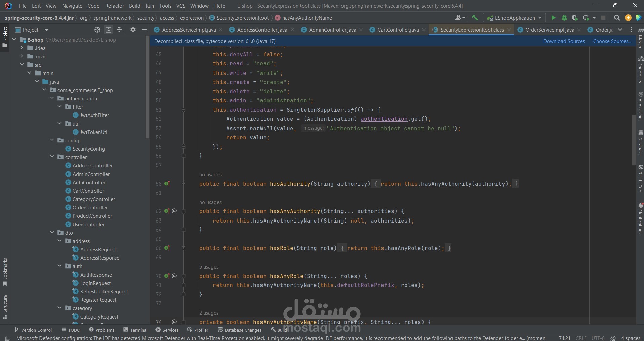
Task: Open the AI Assistant tool window
Action: click(x=640, y=106)
